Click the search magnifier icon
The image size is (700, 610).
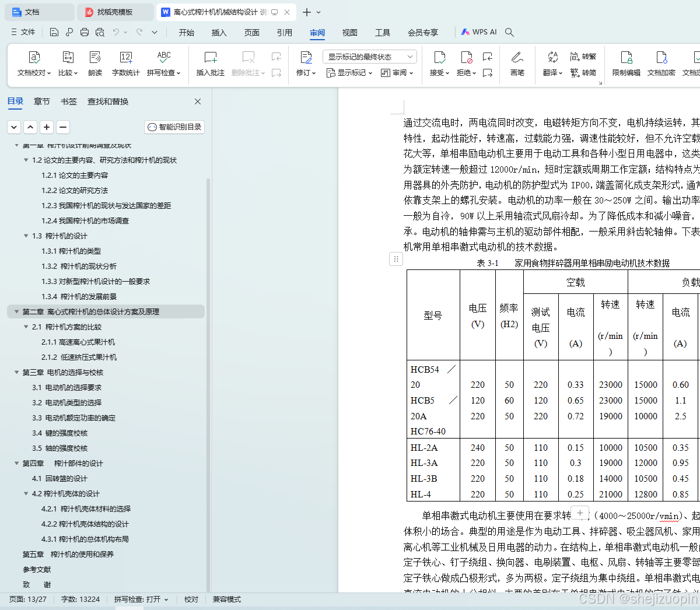point(509,32)
